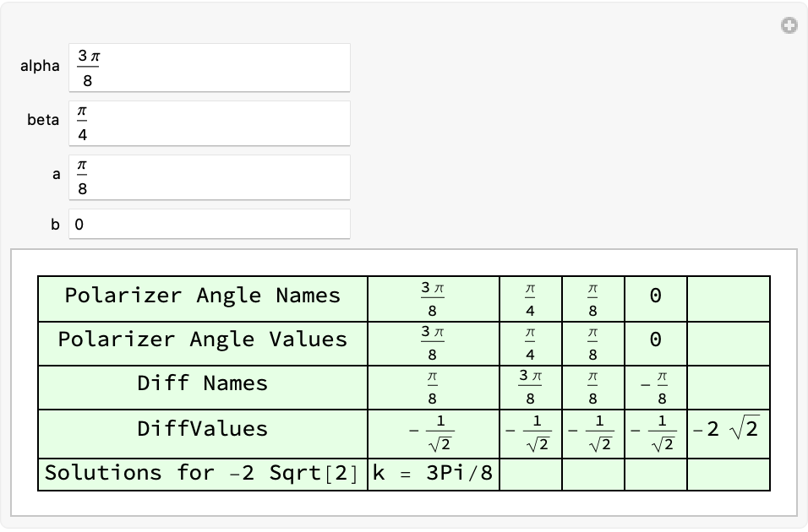Click the Polarizer Angle Values header cell
This screenshot has width=808, height=532.
[x=203, y=344]
